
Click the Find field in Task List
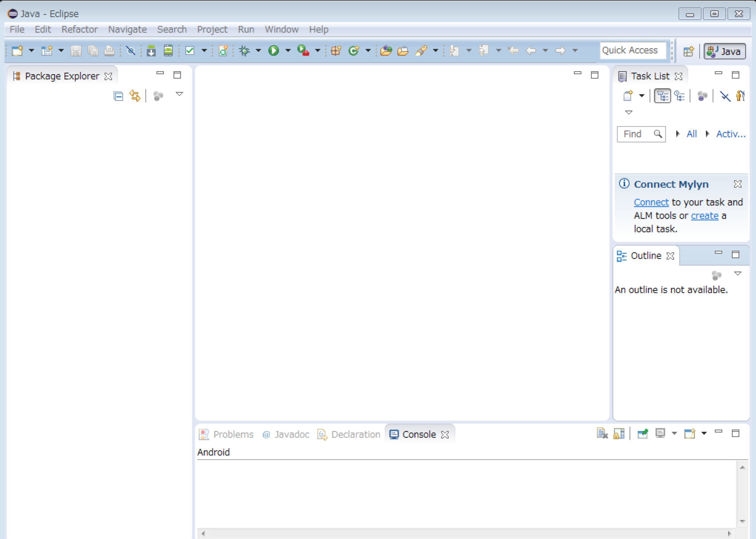(x=641, y=134)
